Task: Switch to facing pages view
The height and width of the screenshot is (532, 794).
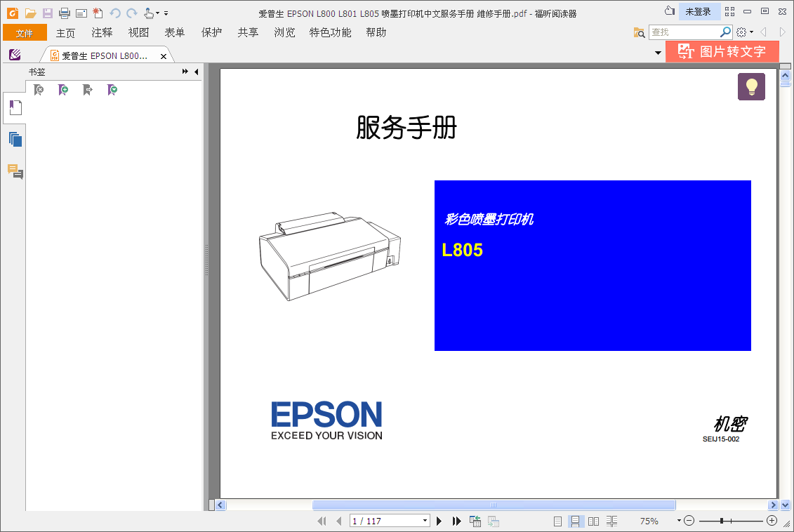Action: [593, 521]
